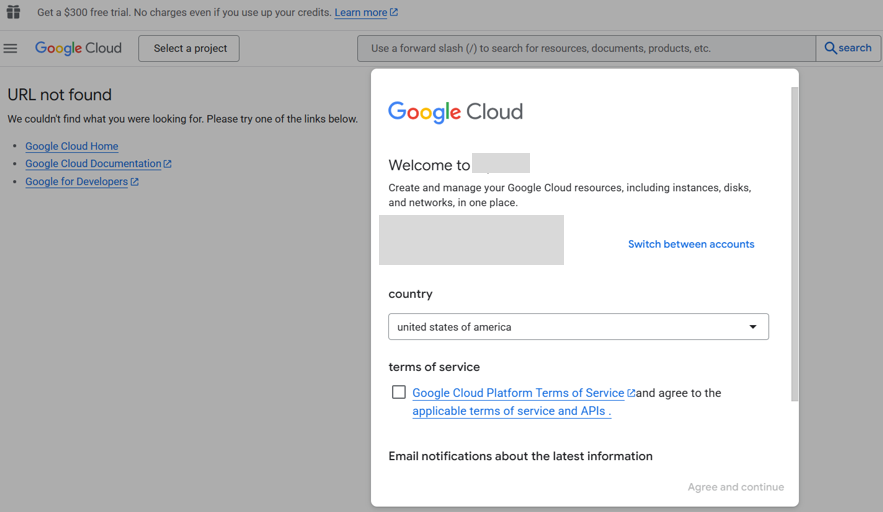
Task: Check the terms of service checkbox
Action: pos(399,392)
